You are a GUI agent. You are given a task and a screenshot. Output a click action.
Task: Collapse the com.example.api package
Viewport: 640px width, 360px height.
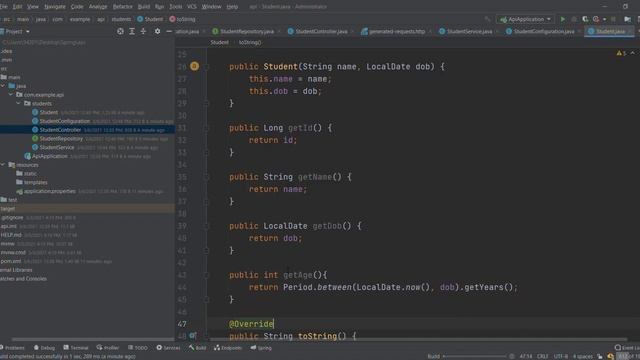11,95
